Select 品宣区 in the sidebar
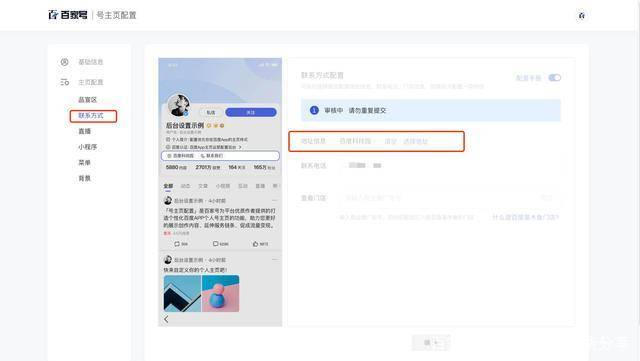Image resolution: width=640 pixels, height=361 pixels. click(x=87, y=100)
